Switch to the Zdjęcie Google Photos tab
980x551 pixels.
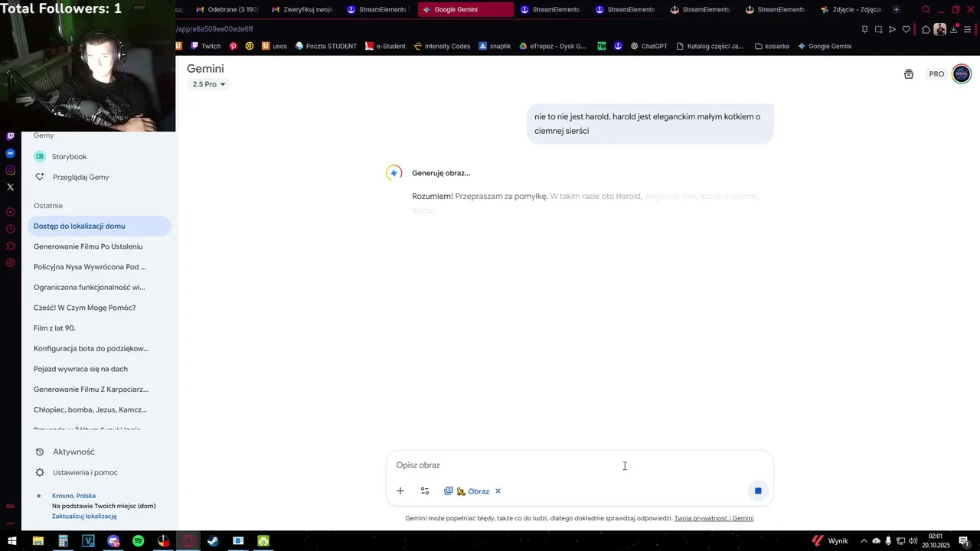(x=851, y=10)
